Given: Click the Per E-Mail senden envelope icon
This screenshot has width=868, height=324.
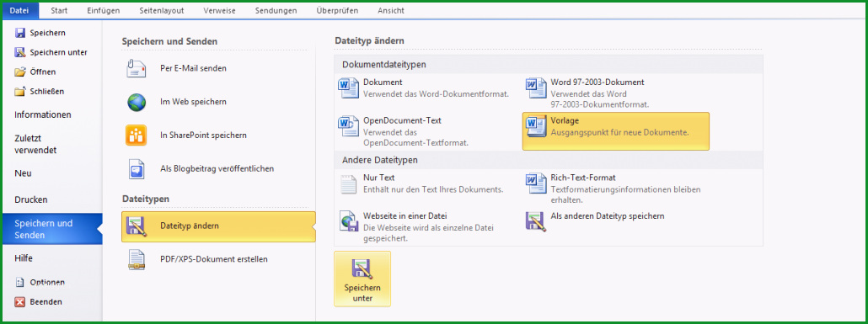Looking at the screenshot, I should [x=137, y=68].
